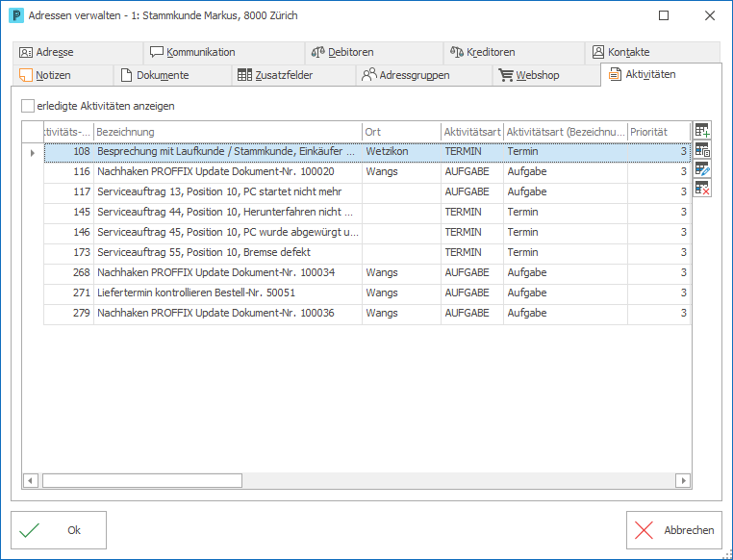Click the horizontal scrollbar thumb
The image size is (733, 560).
(x=142, y=480)
